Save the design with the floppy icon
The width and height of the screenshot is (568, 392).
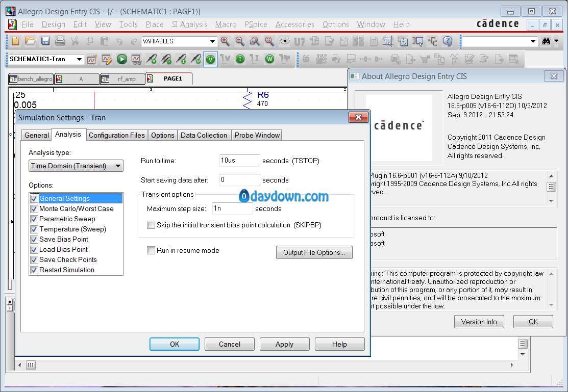[x=45, y=41]
